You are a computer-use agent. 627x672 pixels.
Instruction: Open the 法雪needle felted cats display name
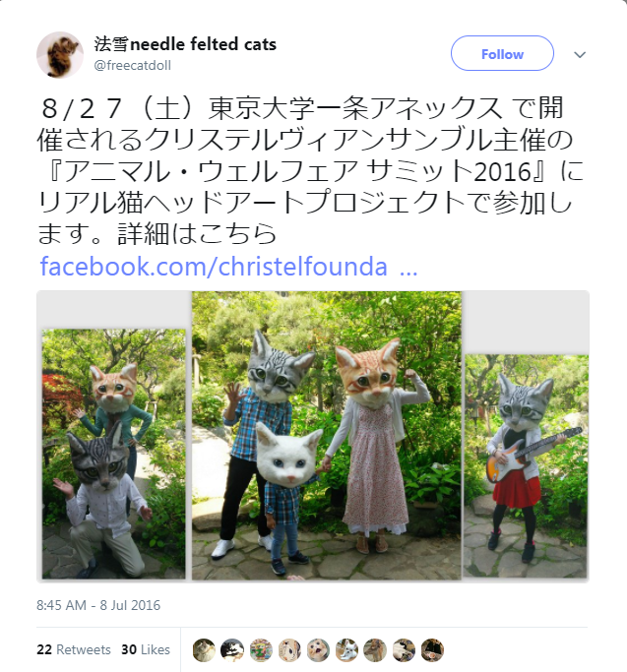(185, 44)
